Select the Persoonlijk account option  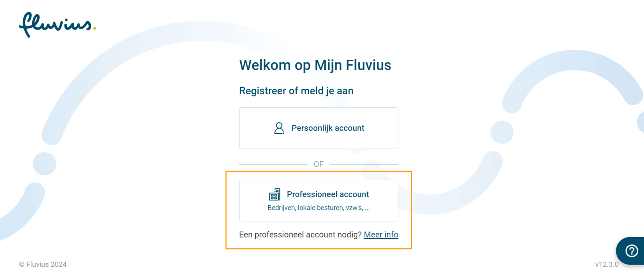pyautogui.click(x=319, y=128)
